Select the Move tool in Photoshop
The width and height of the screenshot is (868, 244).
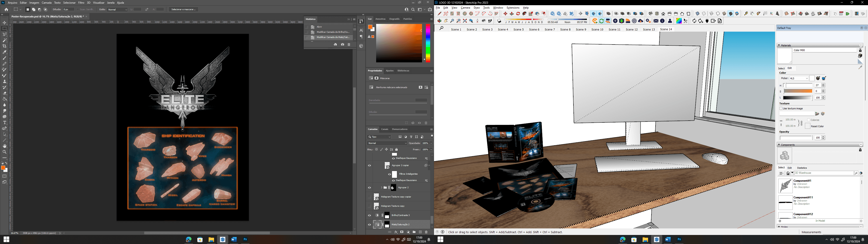(5, 23)
